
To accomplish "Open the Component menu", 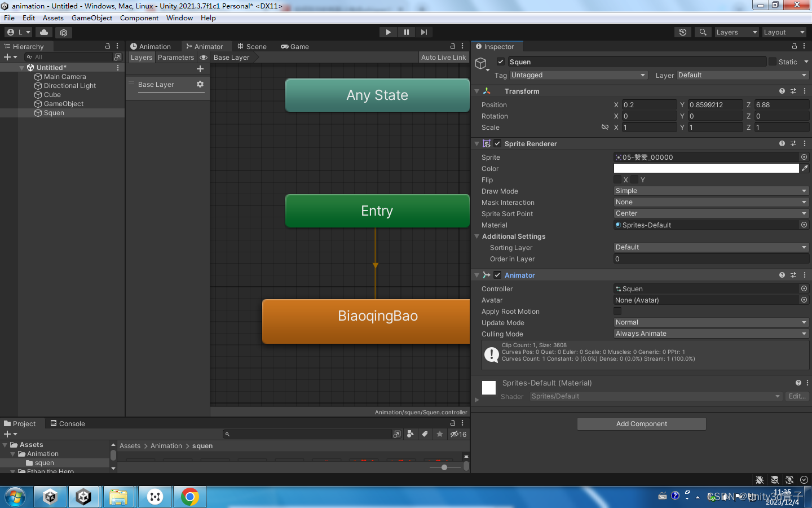I will 139,18.
